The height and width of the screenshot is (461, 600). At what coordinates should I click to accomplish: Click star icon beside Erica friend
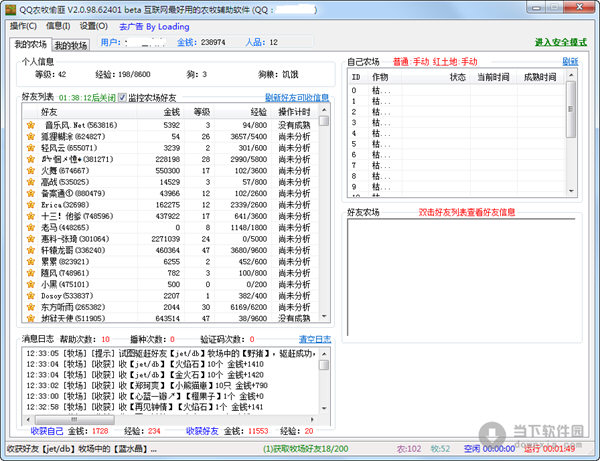coord(31,205)
